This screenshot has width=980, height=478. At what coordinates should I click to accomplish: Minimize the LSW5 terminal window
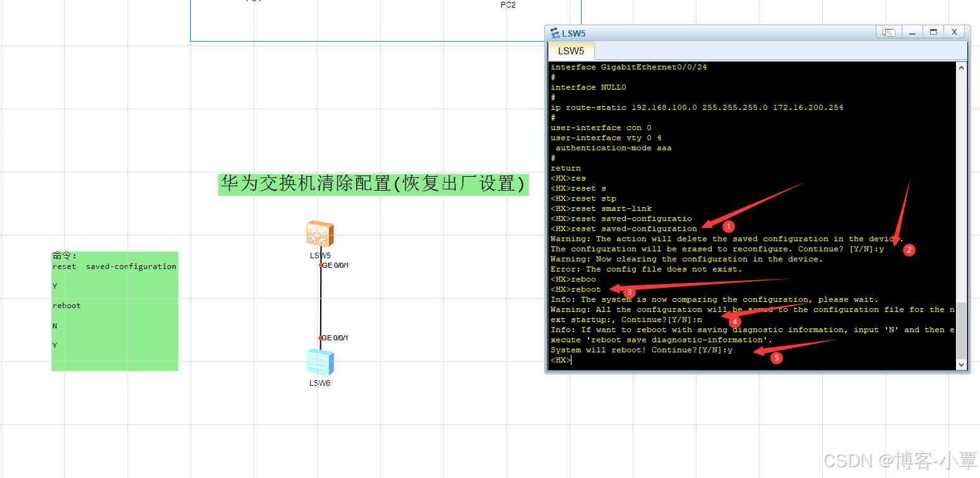pos(912,32)
